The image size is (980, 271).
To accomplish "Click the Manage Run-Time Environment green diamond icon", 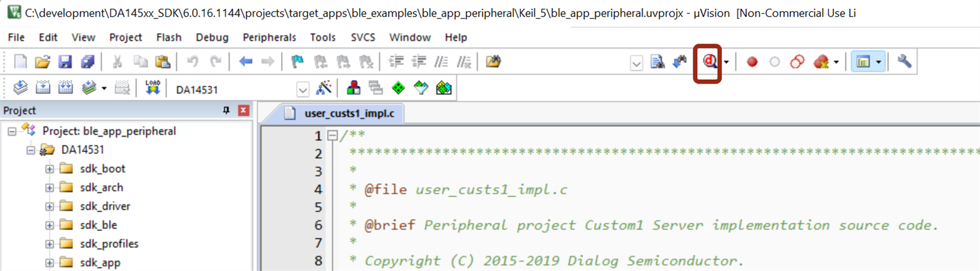I will (x=398, y=88).
